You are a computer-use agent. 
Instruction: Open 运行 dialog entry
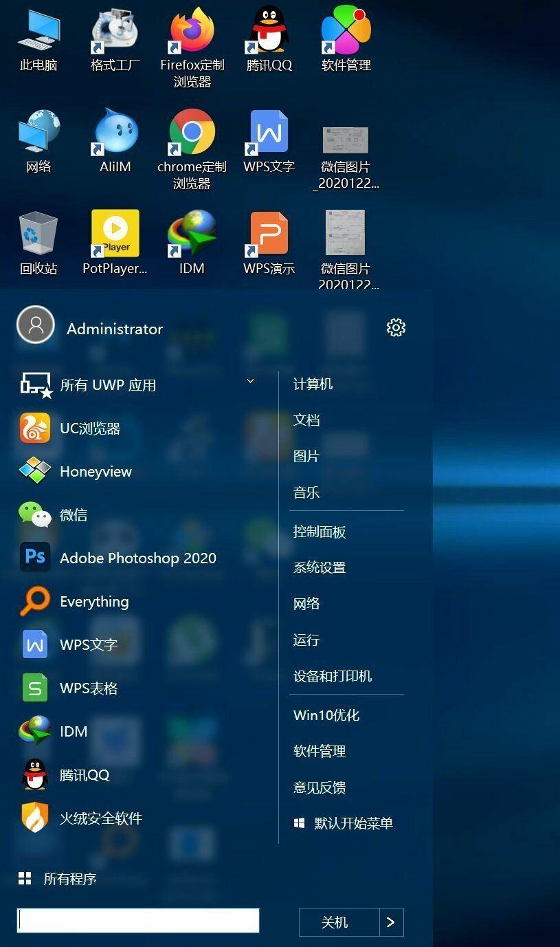(x=306, y=640)
